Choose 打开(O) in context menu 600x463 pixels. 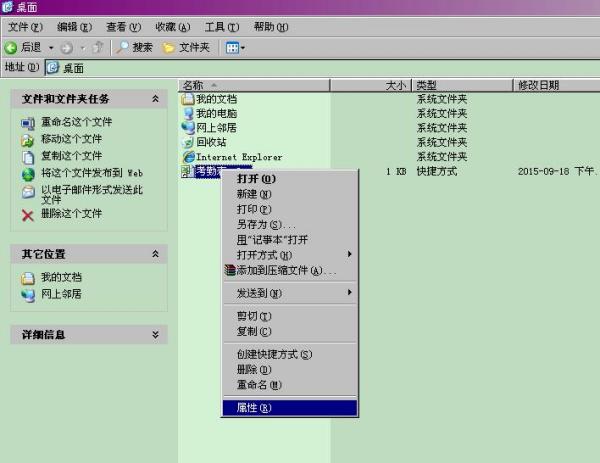290,179
